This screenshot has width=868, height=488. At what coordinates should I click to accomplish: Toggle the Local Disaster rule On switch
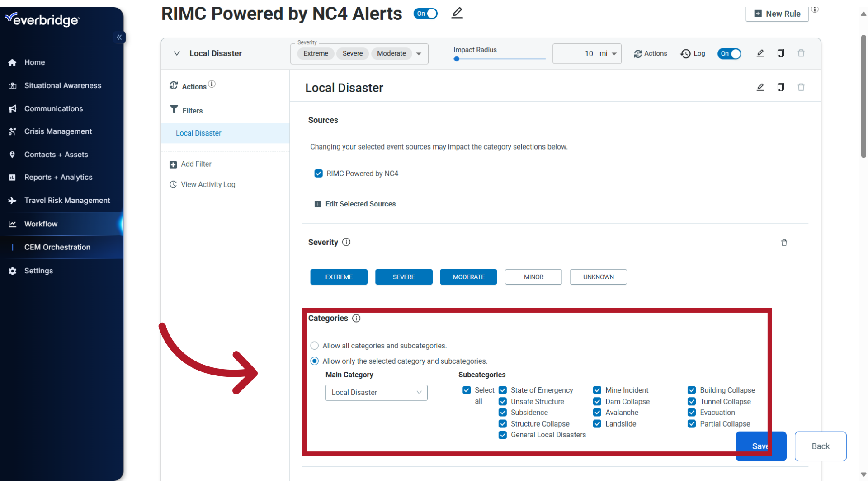pos(729,54)
